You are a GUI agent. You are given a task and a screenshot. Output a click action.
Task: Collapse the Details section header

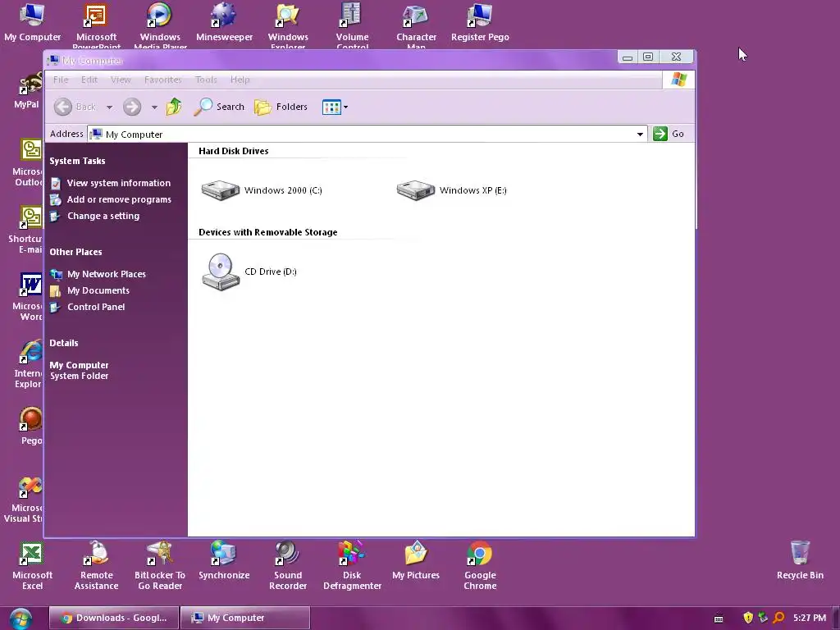[x=64, y=343]
